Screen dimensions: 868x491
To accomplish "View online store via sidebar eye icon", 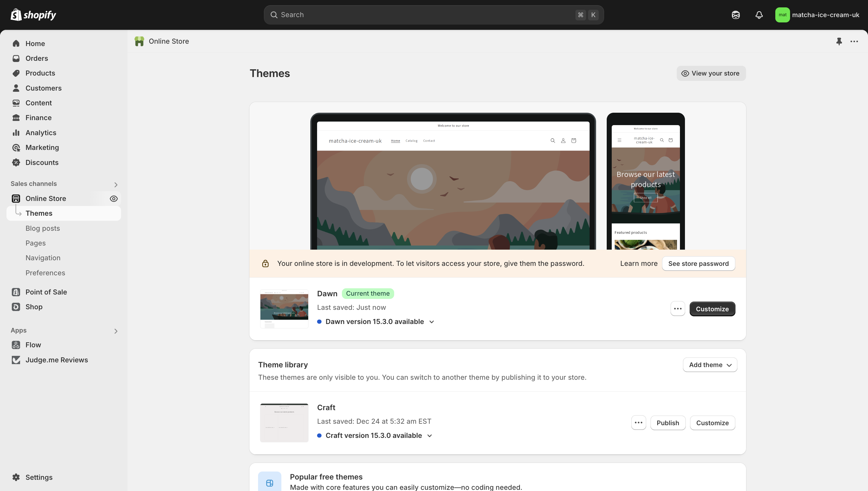I will point(114,199).
